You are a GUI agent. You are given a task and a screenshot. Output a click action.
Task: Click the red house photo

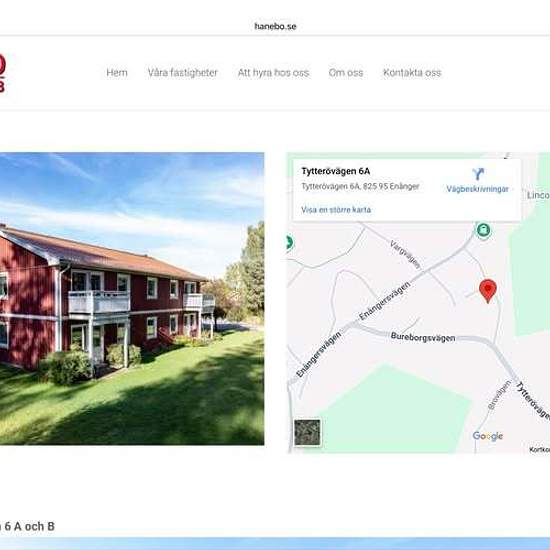point(132,299)
